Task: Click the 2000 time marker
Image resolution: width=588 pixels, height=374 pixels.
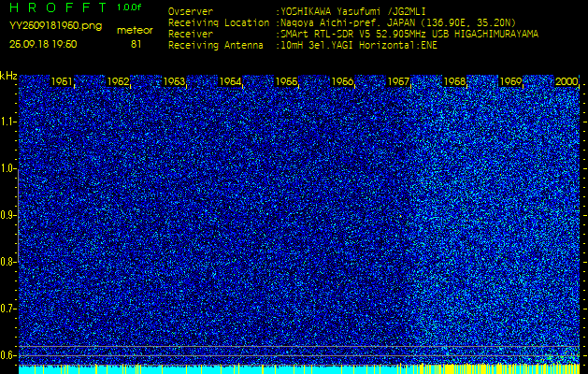Action: pyautogui.click(x=566, y=81)
